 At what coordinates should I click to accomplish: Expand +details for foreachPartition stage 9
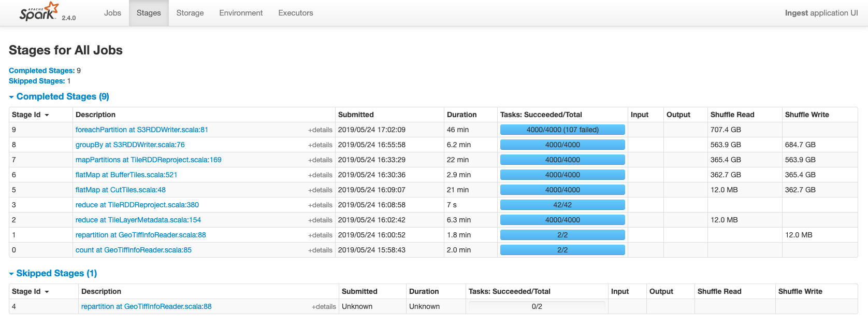pyautogui.click(x=320, y=130)
